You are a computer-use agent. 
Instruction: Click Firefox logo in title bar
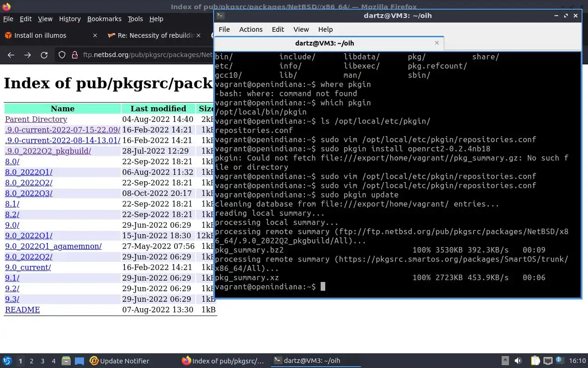point(6,7)
